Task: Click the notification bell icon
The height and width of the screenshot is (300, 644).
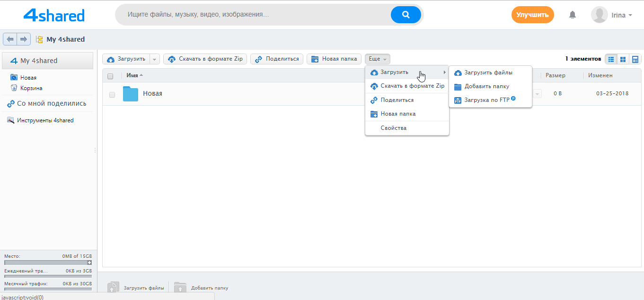Action: [x=572, y=15]
